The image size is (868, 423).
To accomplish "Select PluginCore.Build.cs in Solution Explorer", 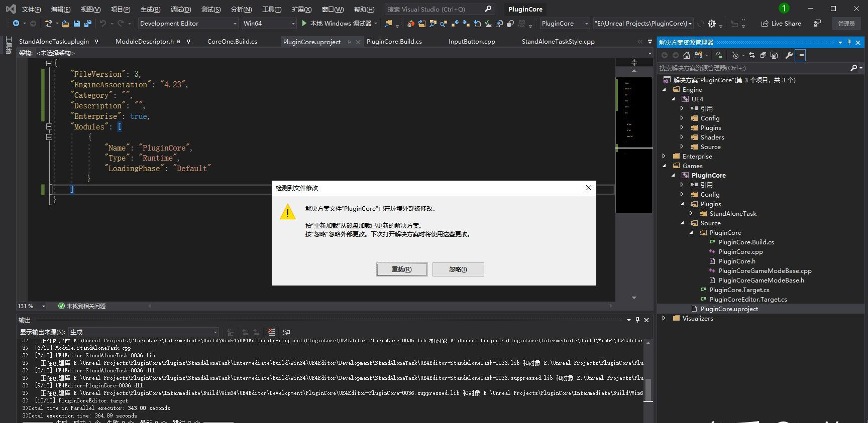I will click(746, 242).
